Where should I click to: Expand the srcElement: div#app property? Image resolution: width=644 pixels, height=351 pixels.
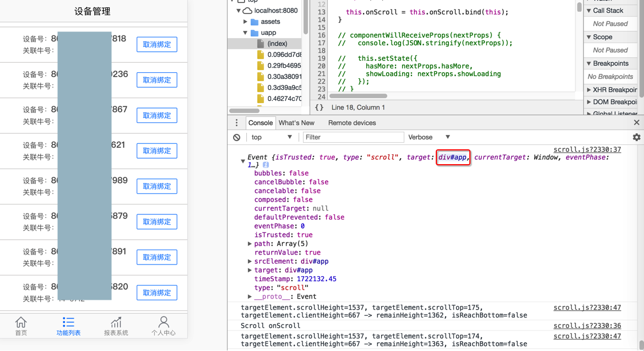pos(250,261)
